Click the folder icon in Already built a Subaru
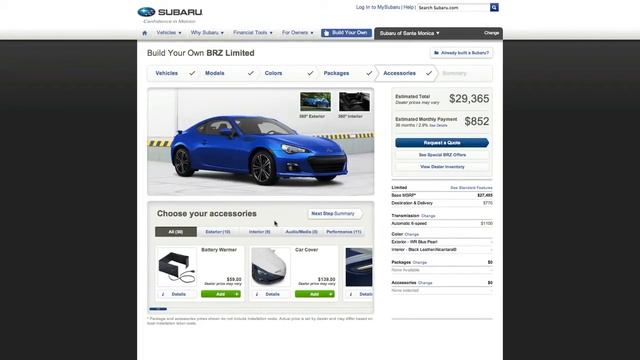The image size is (640, 360). click(436, 53)
